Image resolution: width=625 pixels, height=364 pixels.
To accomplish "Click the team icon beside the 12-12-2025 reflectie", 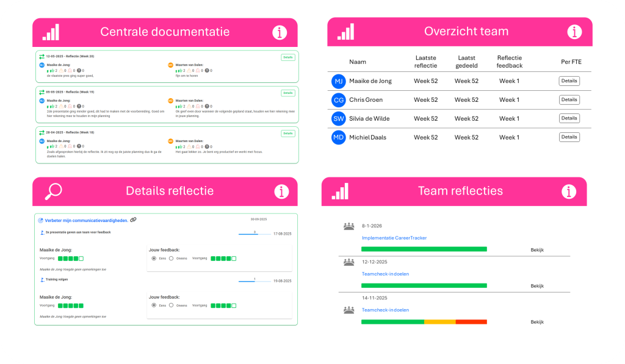I will pyautogui.click(x=348, y=261).
